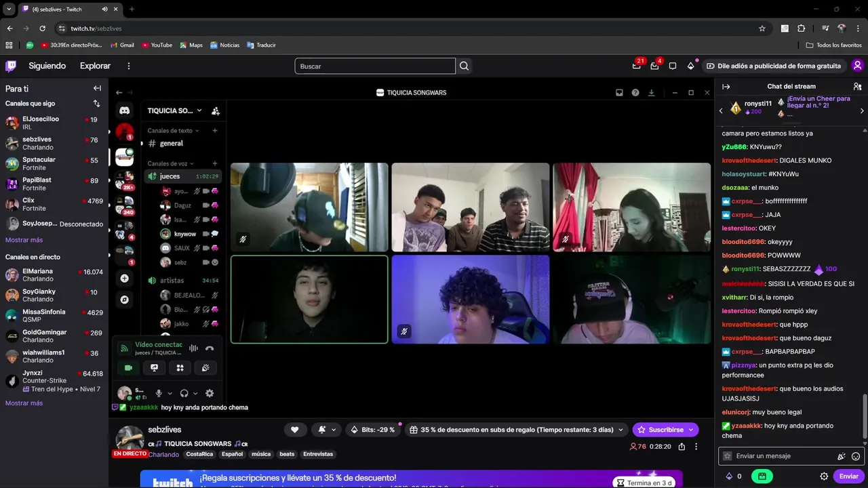The height and width of the screenshot is (488, 868).
Task: Sort followed channels with the arrows icon
Action: [x=96, y=104]
